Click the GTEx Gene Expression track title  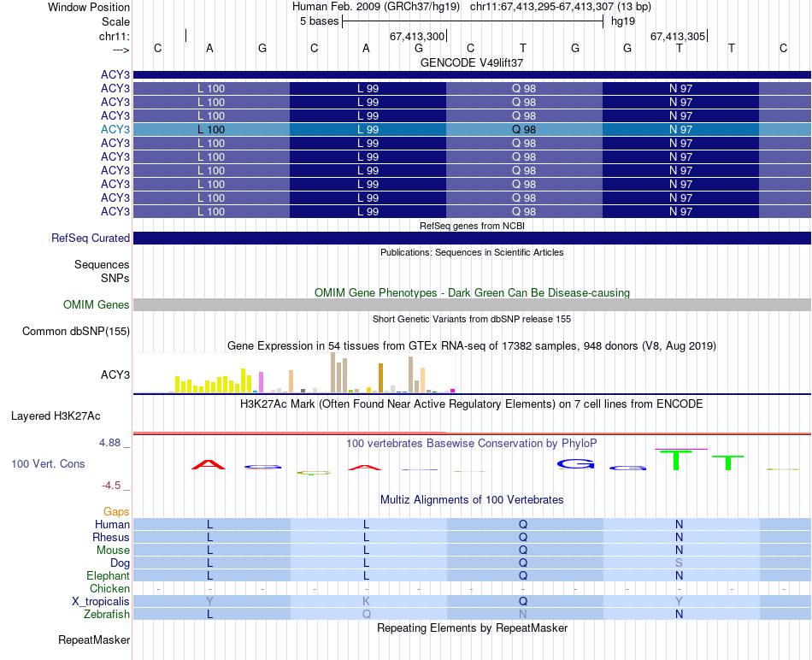472,346
